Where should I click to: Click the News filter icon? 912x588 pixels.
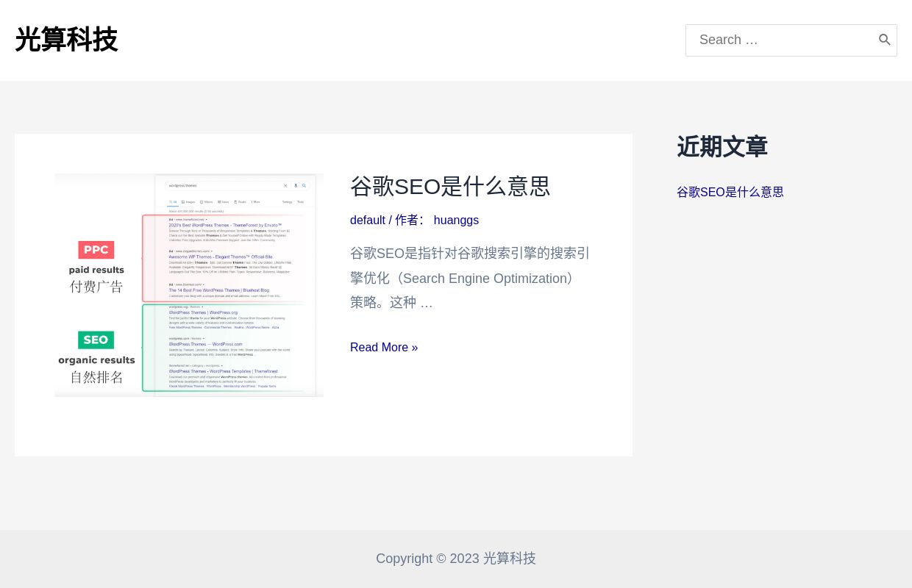(x=220, y=202)
